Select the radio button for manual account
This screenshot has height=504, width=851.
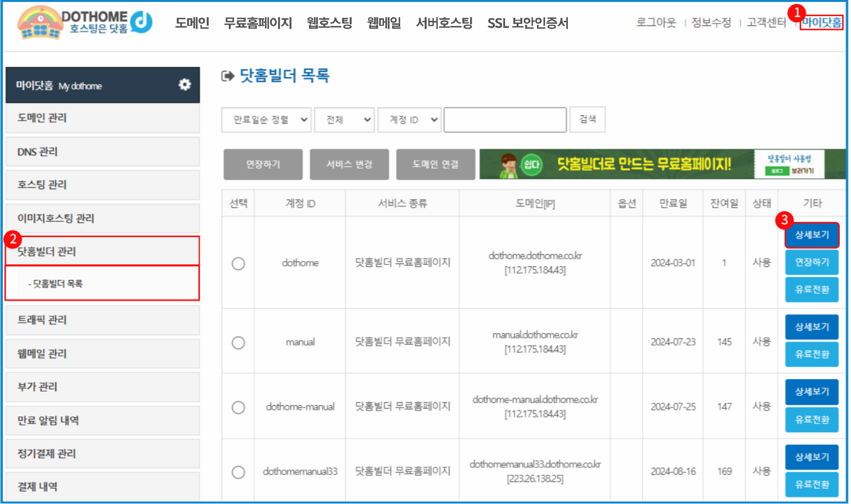point(238,342)
